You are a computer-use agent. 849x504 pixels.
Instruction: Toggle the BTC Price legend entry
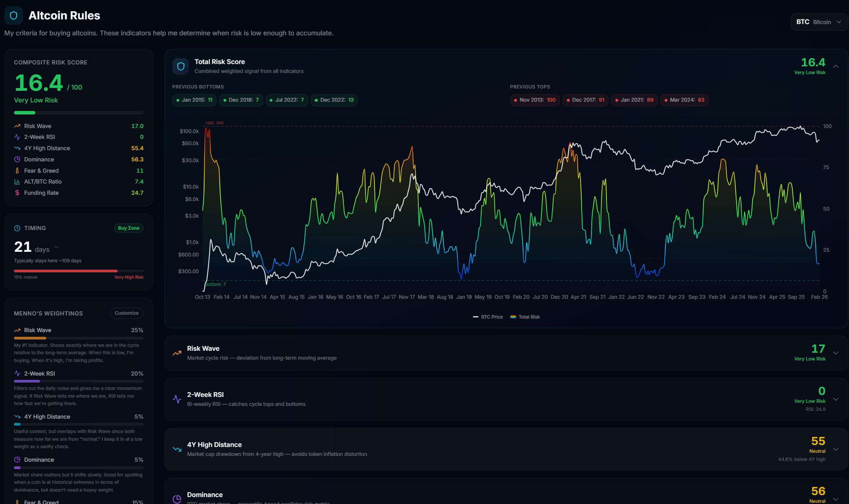[488, 317]
